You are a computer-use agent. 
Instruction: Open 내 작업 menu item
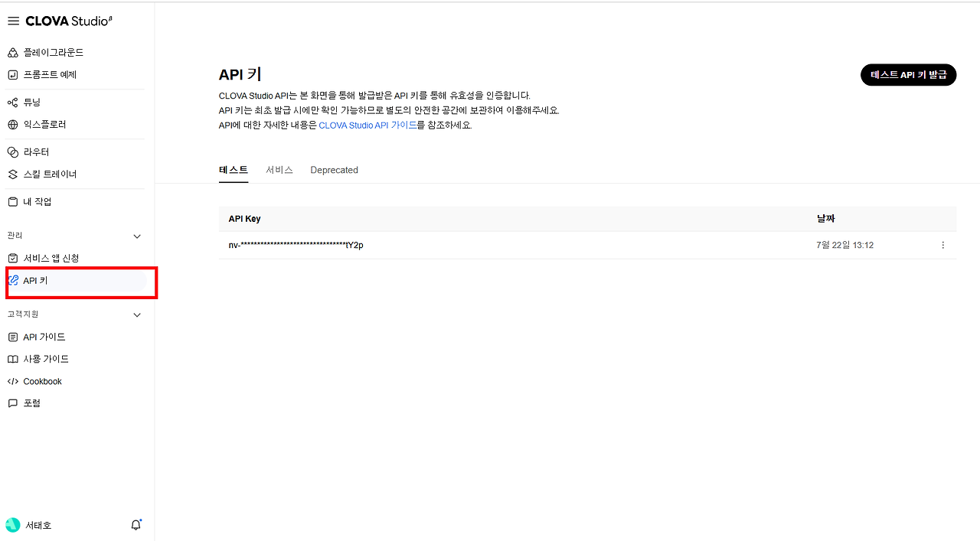(38, 202)
